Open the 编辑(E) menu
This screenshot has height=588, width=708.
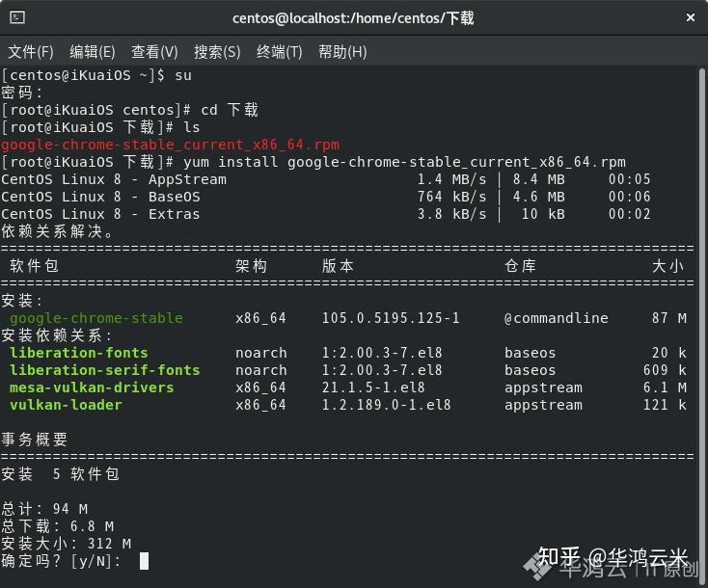pyautogui.click(x=93, y=52)
